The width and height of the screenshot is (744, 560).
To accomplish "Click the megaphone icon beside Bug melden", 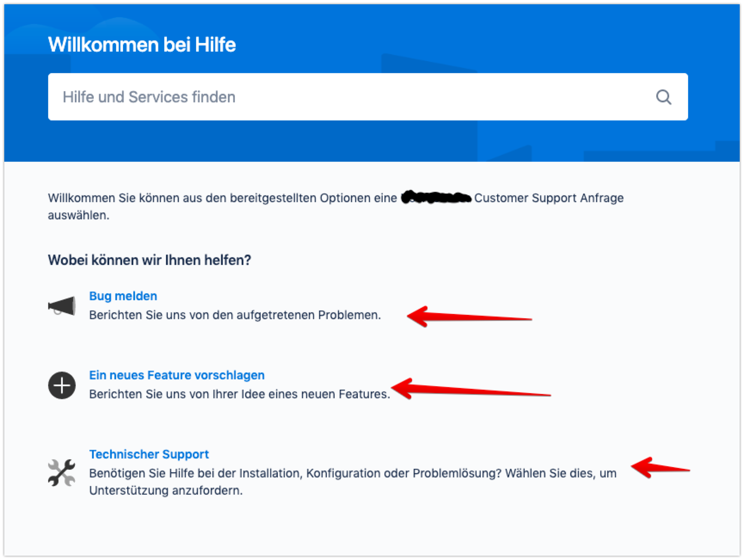I will click(62, 306).
